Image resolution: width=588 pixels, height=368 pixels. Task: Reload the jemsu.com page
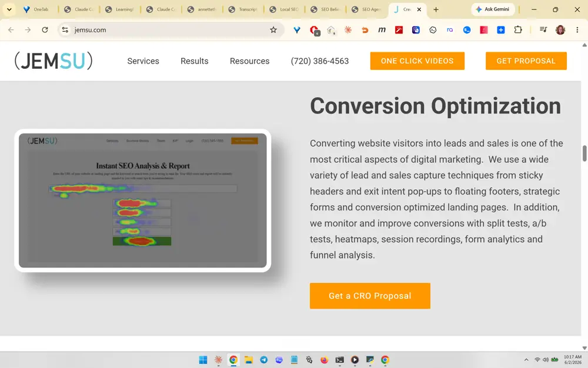pyautogui.click(x=45, y=30)
